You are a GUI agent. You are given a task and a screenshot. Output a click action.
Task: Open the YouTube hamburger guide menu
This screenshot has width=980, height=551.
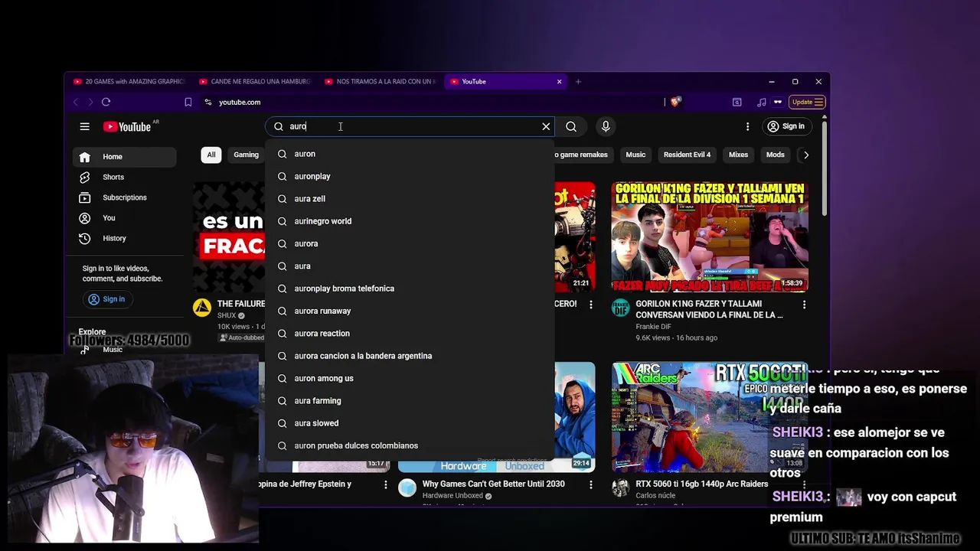(85, 126)
